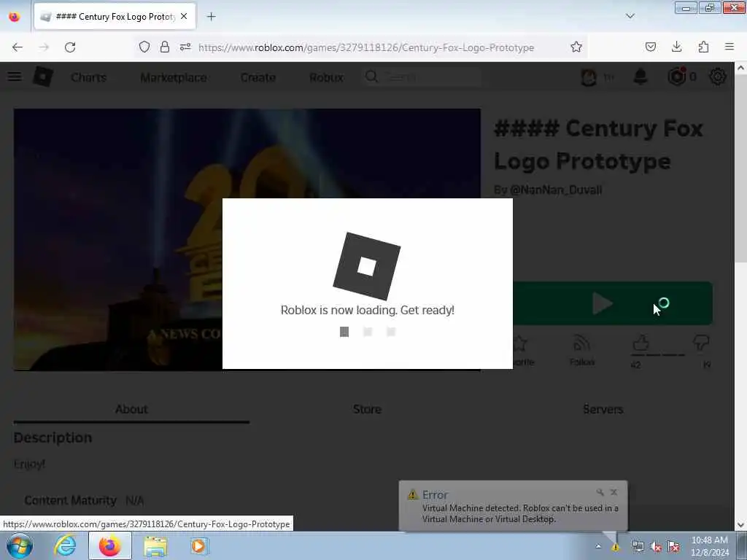Open Windows Media Player taskbar icon

[x=198, y=545]
